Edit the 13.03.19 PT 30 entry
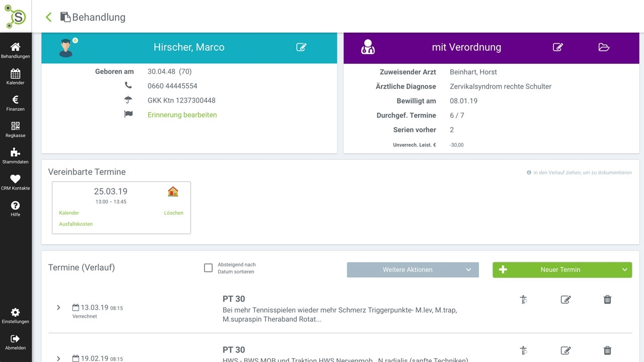Image resolution: width=644 pixels, height=362 pixels. pos(566,300)
